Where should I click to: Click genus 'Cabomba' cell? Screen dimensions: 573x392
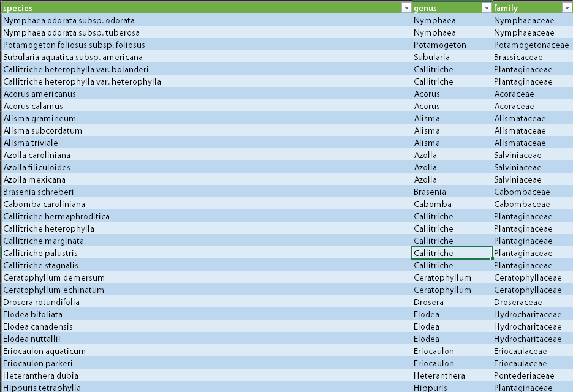pyautogui.click(x=452, y=204)
